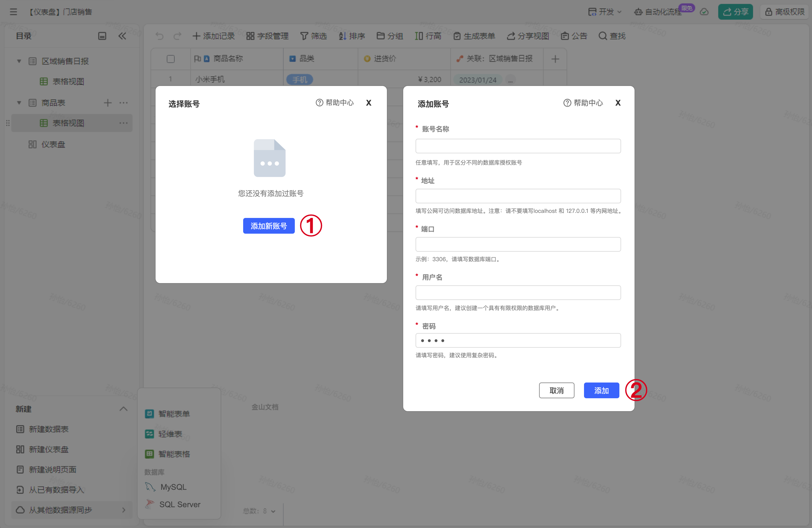Collapse the 区域销售日报 tree node
Screen dimensions: 812x528
(19, 62)
